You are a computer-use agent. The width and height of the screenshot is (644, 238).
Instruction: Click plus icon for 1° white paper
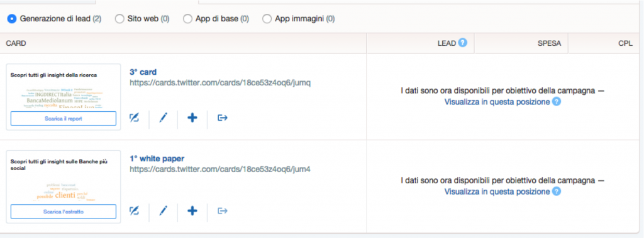point(192,211)
